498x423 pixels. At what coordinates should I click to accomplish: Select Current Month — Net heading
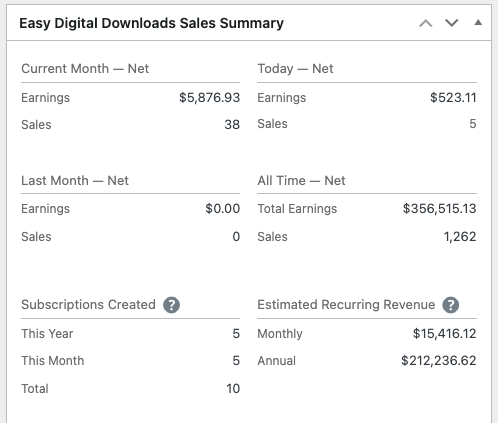pos(85,69)
